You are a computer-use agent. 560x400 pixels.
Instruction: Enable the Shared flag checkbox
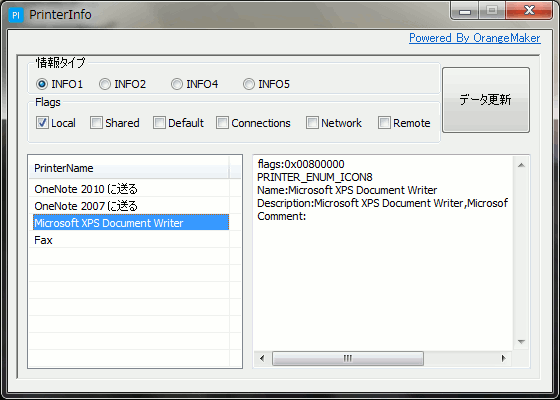tap(96, 123)
